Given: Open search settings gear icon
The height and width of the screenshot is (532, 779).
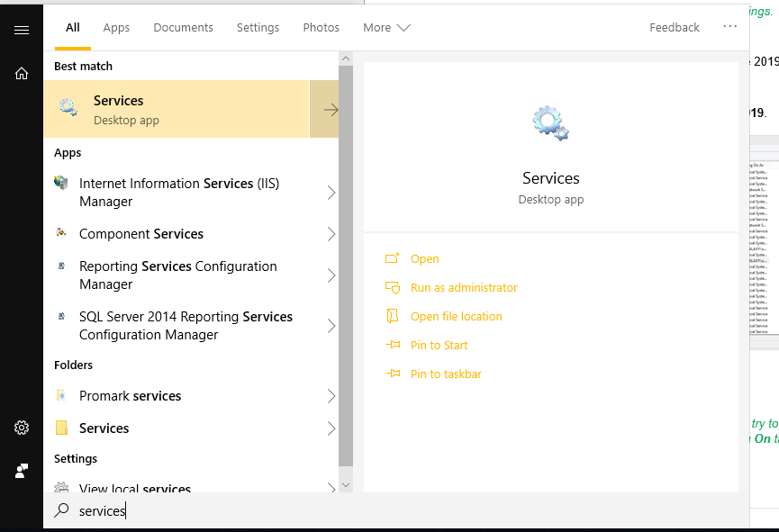Looking at the screenshot, I should pyautogui.click(x=22, y=428).
